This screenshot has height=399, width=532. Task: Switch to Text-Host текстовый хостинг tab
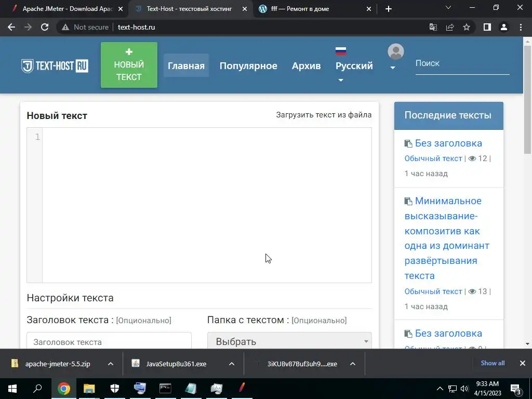coord(189,9)
